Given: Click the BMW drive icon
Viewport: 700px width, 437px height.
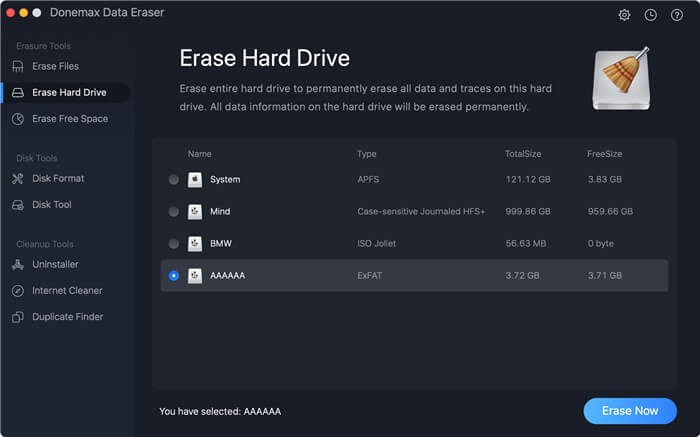Looking at the screenshot, I should coord(195,244).
